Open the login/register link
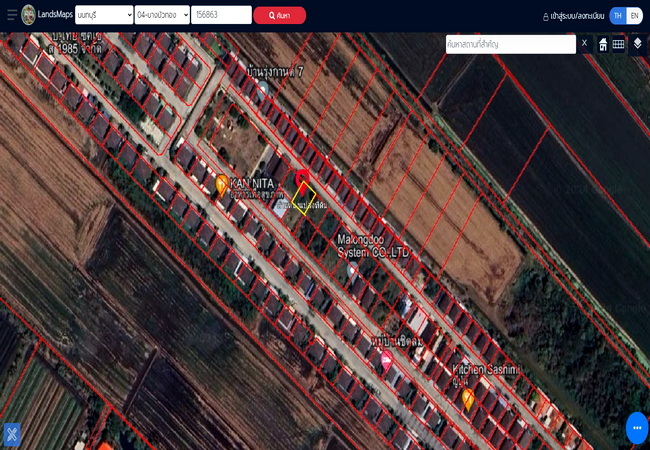 click(x=573, y=16)
